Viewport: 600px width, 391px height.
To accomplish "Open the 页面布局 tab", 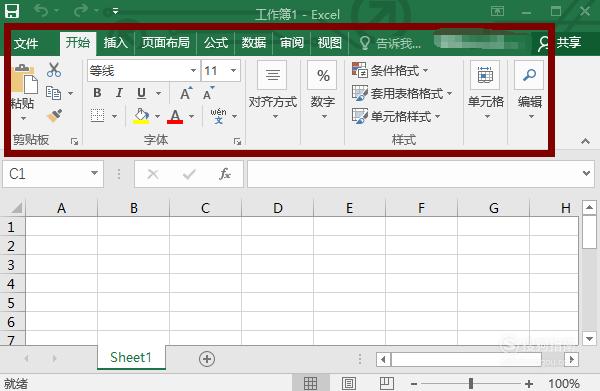I will [165, 42].
